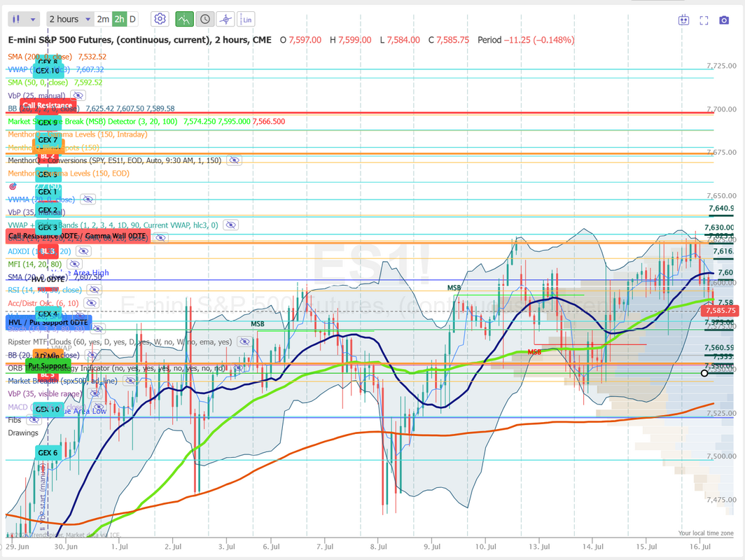Click the red 7,585.75 current price tag

click(x=720, y=311)
